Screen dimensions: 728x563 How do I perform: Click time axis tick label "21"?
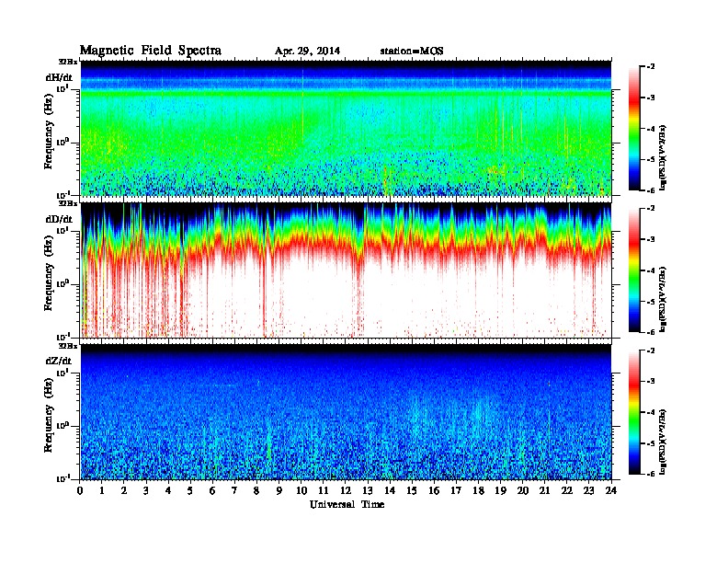coord(544,490)
